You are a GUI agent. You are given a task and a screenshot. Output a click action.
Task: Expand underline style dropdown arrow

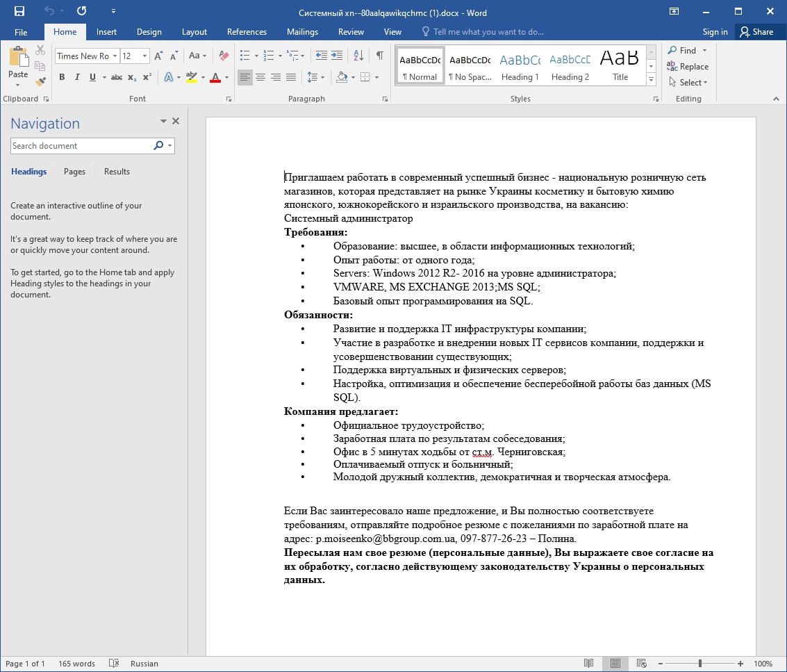coord(104,77)
